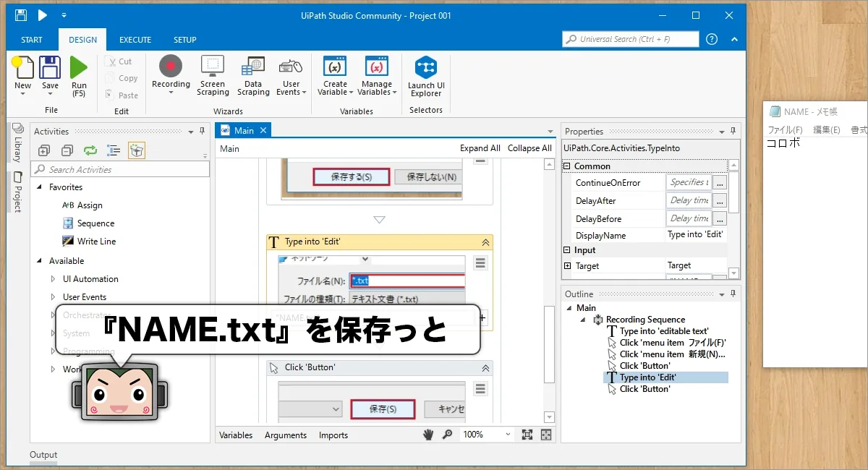Click Expand All icon in Activities panel

tap(44, 150)
